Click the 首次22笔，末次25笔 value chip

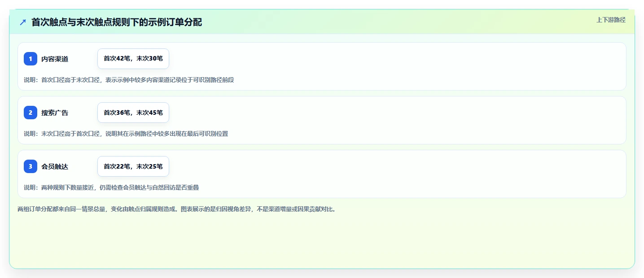(x=133, y=166)
